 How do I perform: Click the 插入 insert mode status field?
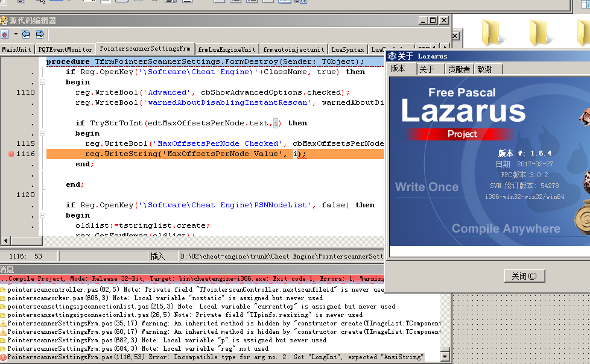tap(157, 256)
